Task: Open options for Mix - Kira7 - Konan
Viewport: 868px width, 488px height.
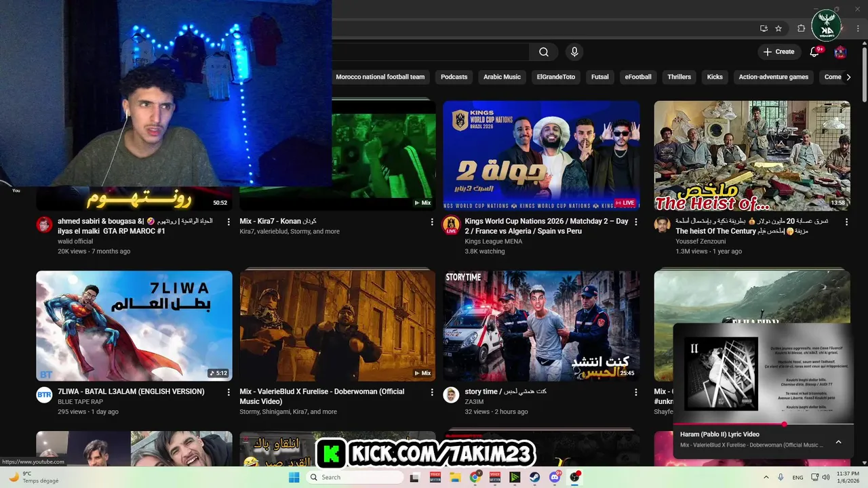Action: coord(432,222)
